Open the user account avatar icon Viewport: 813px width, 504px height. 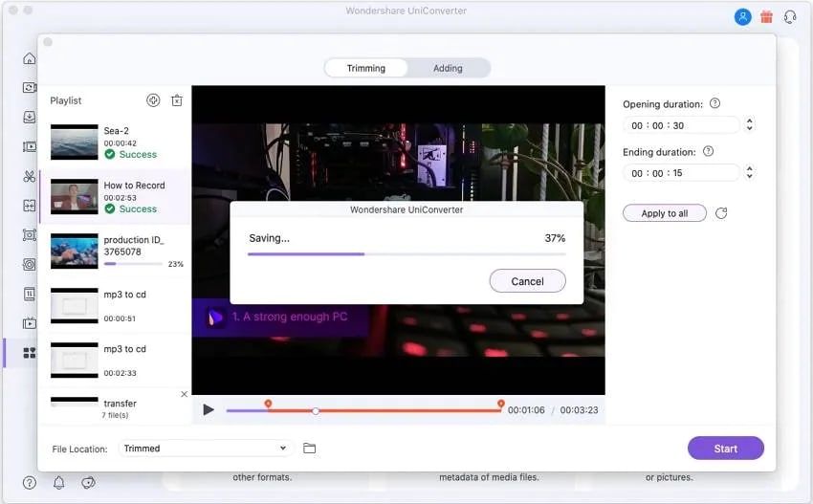click(x=742, y=17)
